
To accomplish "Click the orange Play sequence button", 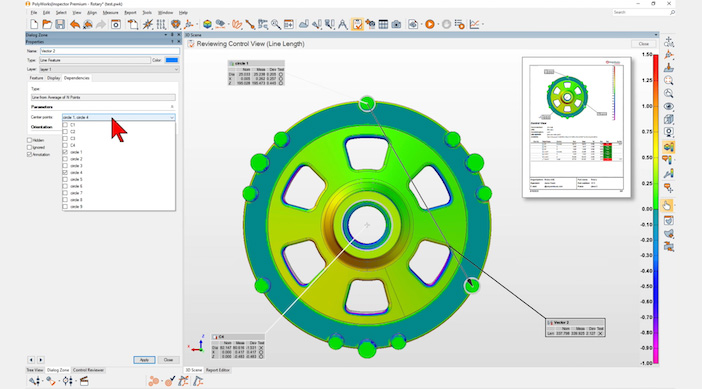I will 430,24.
